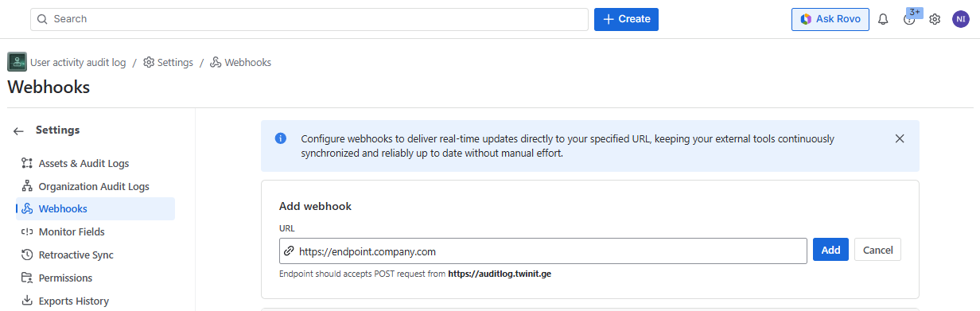Open the notifications bell
The height and width of the screenshot is (311, 980).
click(883, 19)
